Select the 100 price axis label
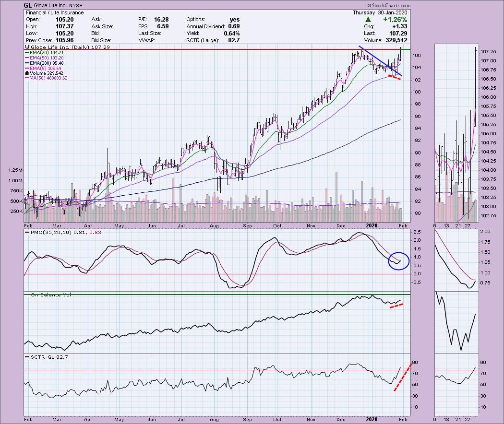504x424 pixels. 417,92
